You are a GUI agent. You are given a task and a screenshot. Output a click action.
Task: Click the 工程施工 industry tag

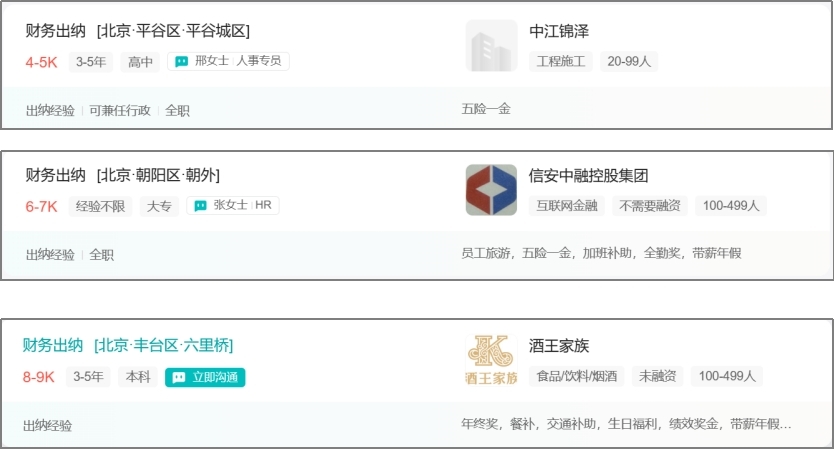(561, 61)
